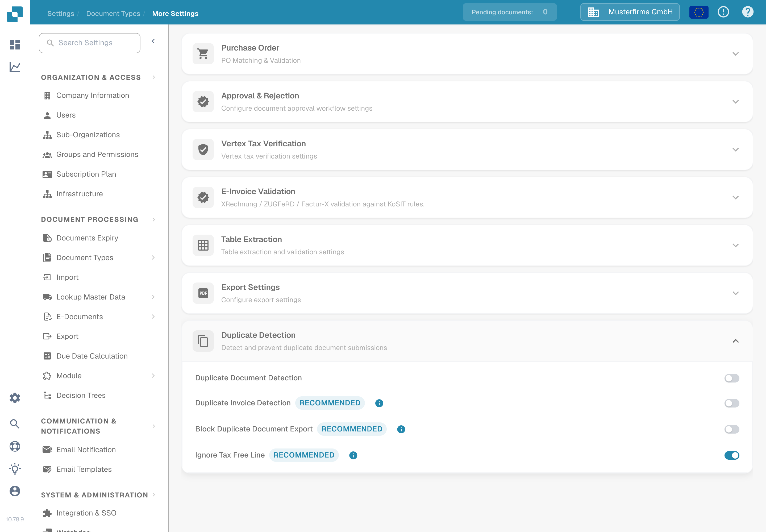Open the dashboard icon in left rail
This screenshot has width=766, height=532.
pos(15,44)
